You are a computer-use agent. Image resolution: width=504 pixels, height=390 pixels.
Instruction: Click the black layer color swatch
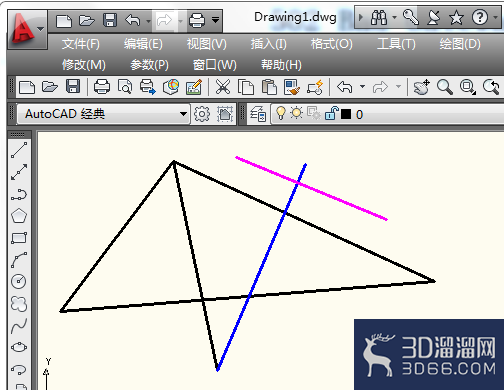pyautogui.click(x=346, y=114)
